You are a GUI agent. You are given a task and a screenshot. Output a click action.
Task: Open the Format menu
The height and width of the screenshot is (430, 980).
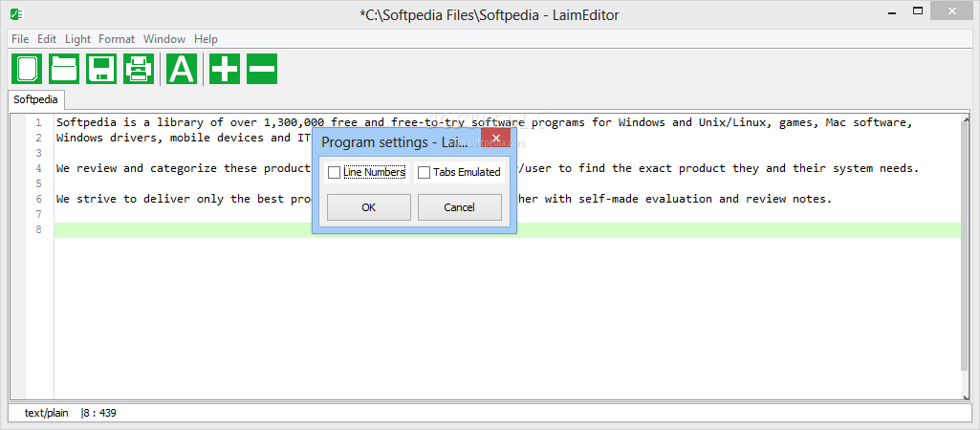[x=117, y=39]
